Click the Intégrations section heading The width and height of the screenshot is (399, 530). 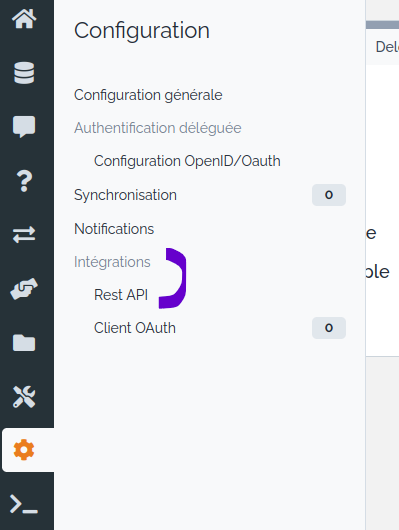[112, 262]
